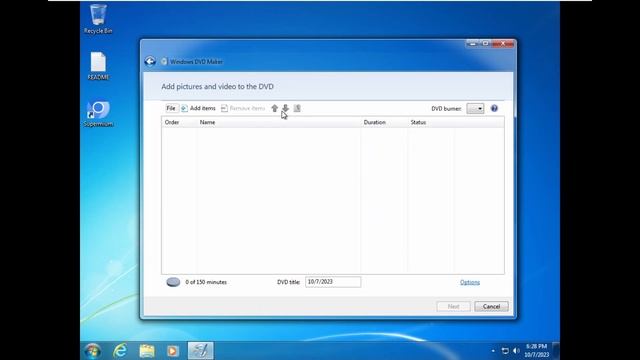This screenshot has height=360, width=640.
Task: Open Windows Media Player from taskbar
Action: pyautogui.click(x=173, y=351)
